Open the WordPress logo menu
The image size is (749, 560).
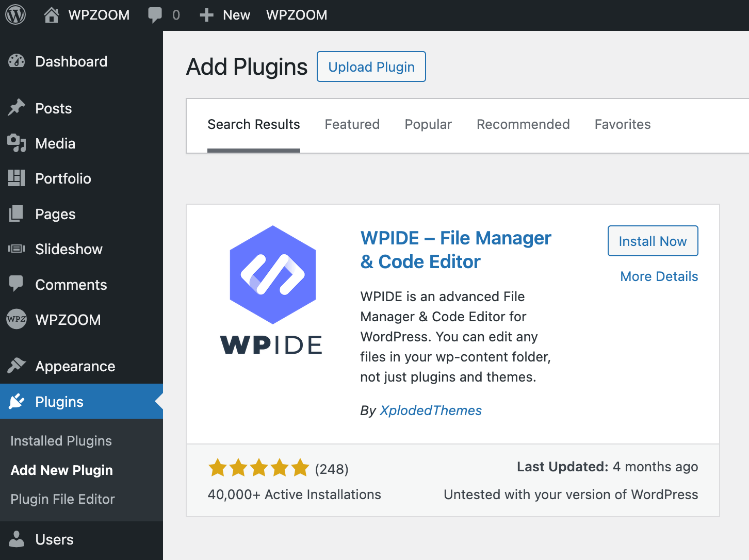click(15, 14)
